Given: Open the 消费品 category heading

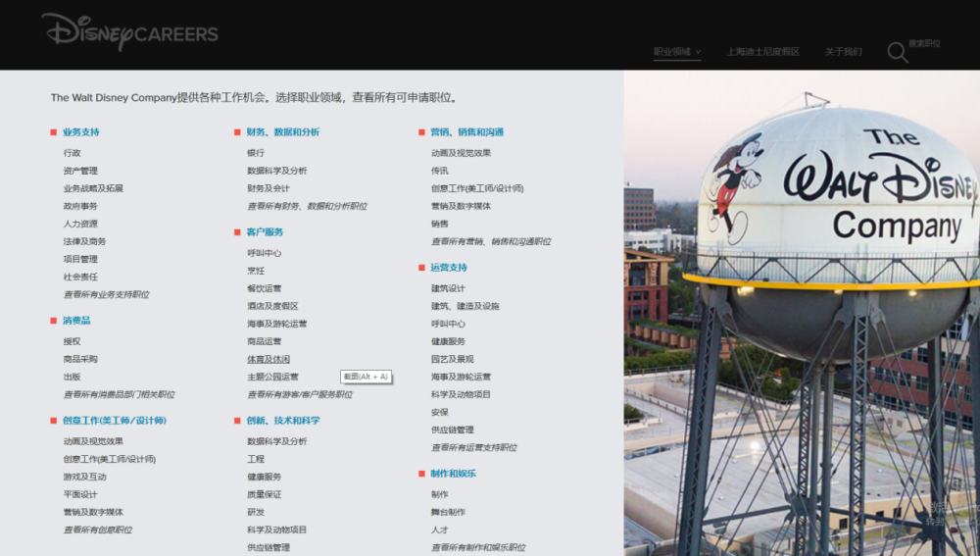Looking at the screenshot, I should (x=76, y=321).
